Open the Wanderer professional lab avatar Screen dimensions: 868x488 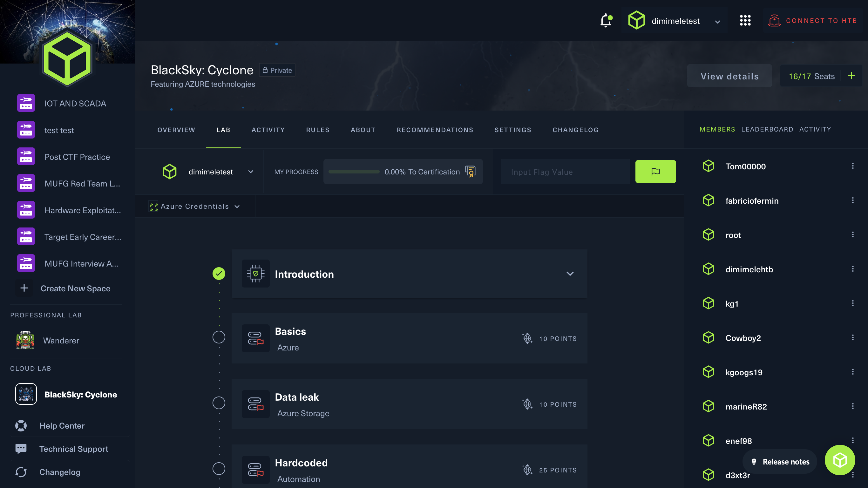pyautogui.click(x=25, y=340)
